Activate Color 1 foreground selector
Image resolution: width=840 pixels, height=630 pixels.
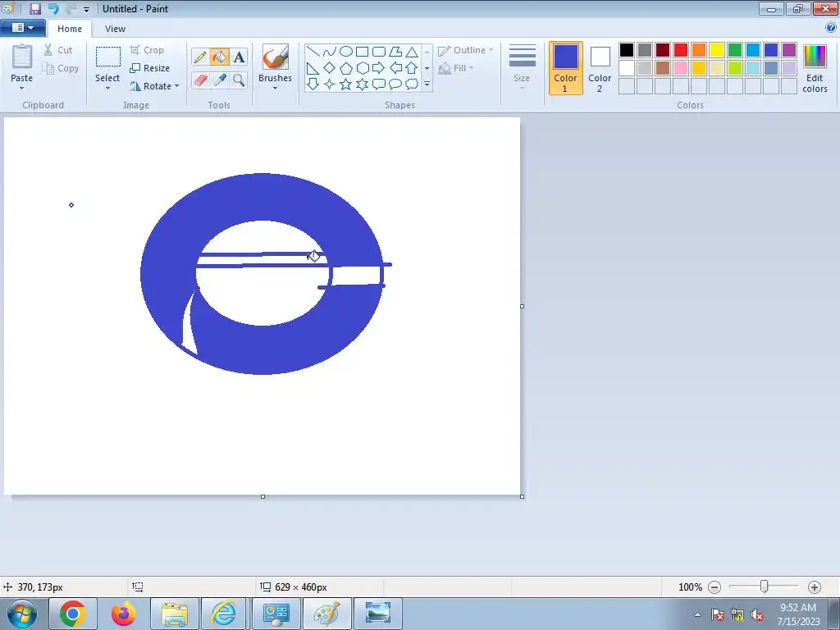click(x=566, y=68)
